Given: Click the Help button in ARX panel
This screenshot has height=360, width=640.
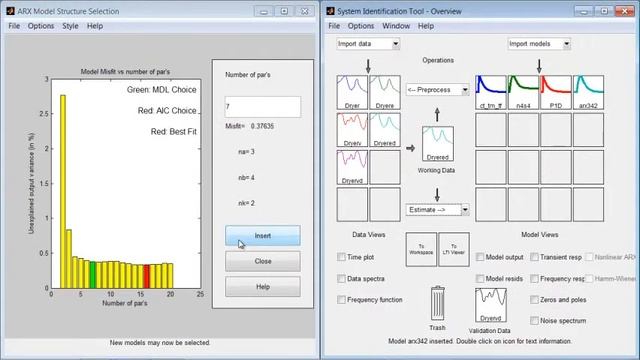Looking at the screenshot, I should point(263,287).
